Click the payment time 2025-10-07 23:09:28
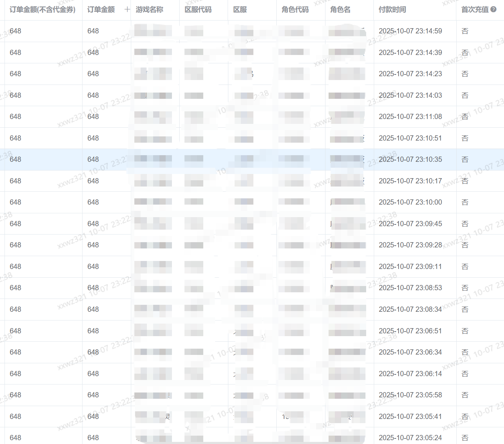504x444 pixels. (410, 245)
